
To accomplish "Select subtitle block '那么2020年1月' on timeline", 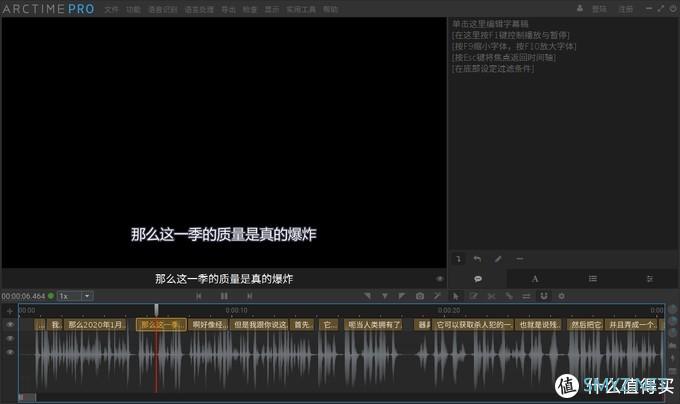I will tap(97, 325).
